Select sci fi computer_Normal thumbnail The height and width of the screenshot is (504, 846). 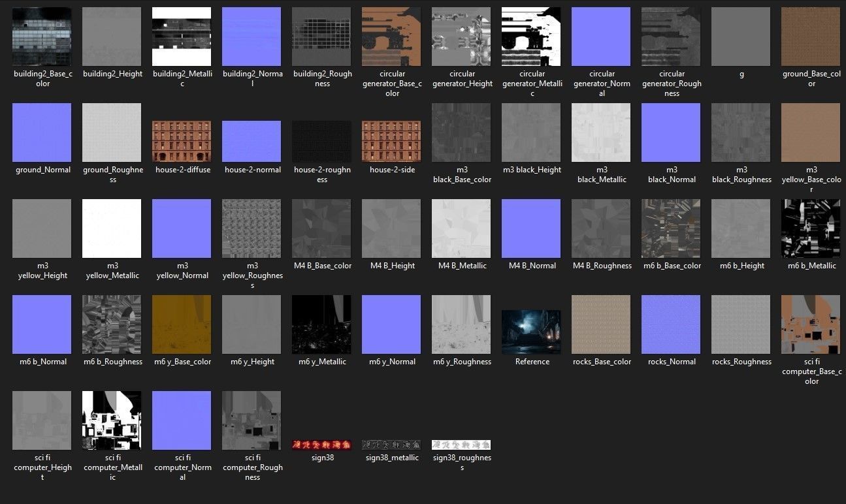[182, 420]
